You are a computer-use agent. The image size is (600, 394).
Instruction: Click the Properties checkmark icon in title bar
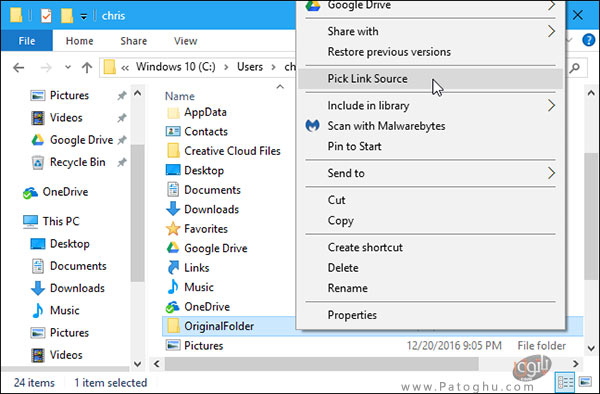[x=46, y=16]
